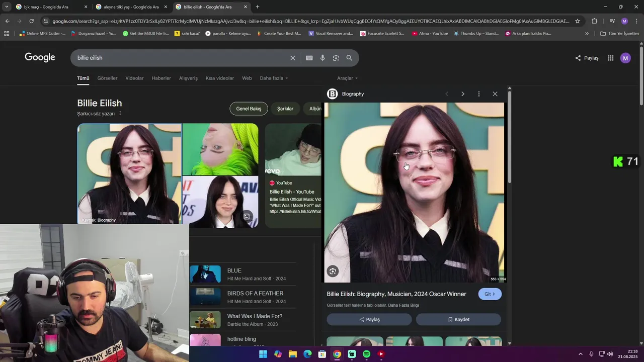This screenshot has height=362, width=644.
Task: Open the Google account avatar menu
Action: coord(625,58)
